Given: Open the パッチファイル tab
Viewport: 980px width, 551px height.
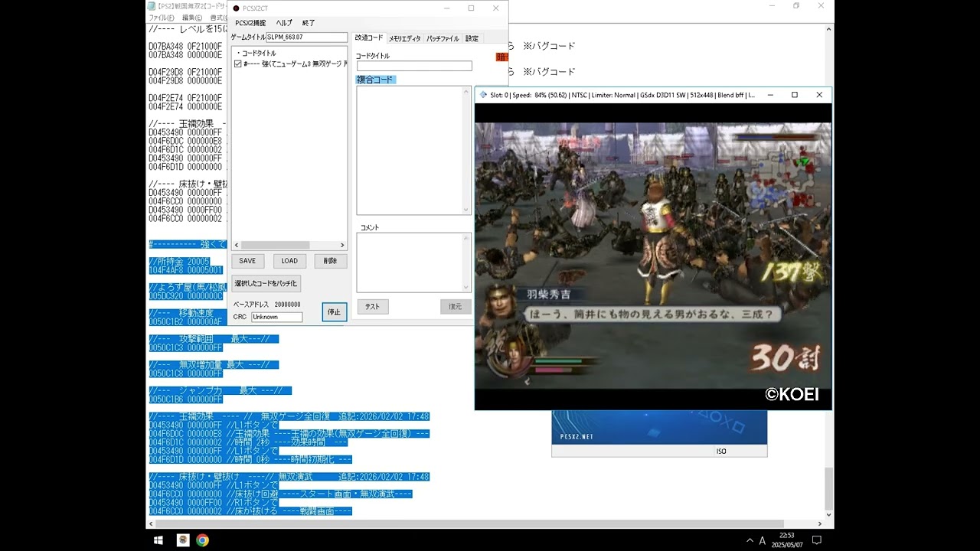Looking at the screenshot, I should [443, 38].
